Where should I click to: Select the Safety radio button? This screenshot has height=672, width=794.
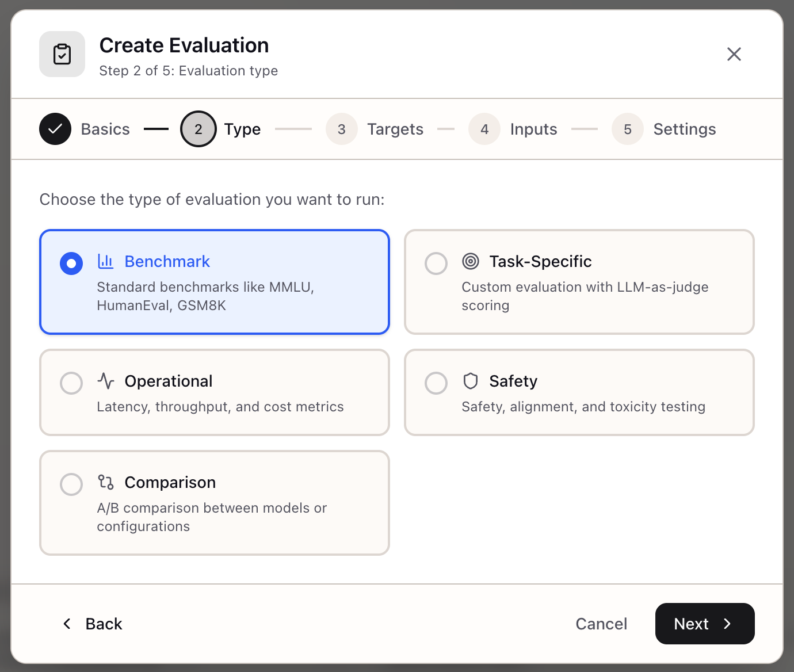pyautogui.click(x=436, y=383)
